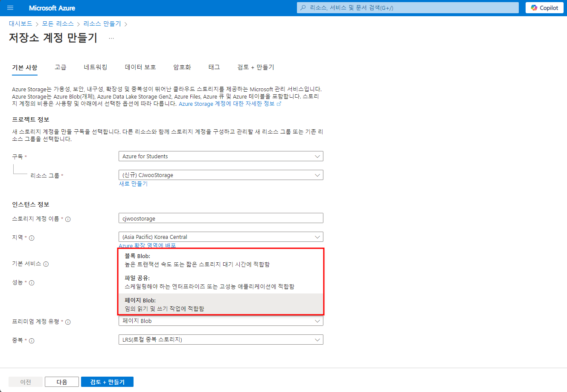
Task: Expand the 중복 LRS dropdown
Action: click(x=221, y=340)
